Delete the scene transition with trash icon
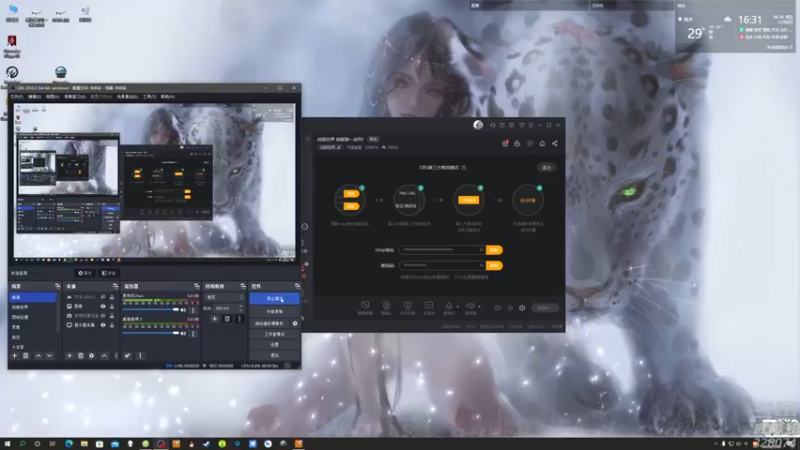Viewport: 800px width, 450px height. (x=228, y=319)
